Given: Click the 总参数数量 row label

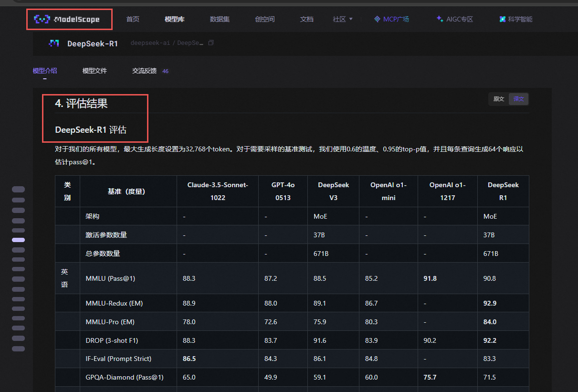Looking at the screenshot, I should pyautogui.click(x=103, y=254).
